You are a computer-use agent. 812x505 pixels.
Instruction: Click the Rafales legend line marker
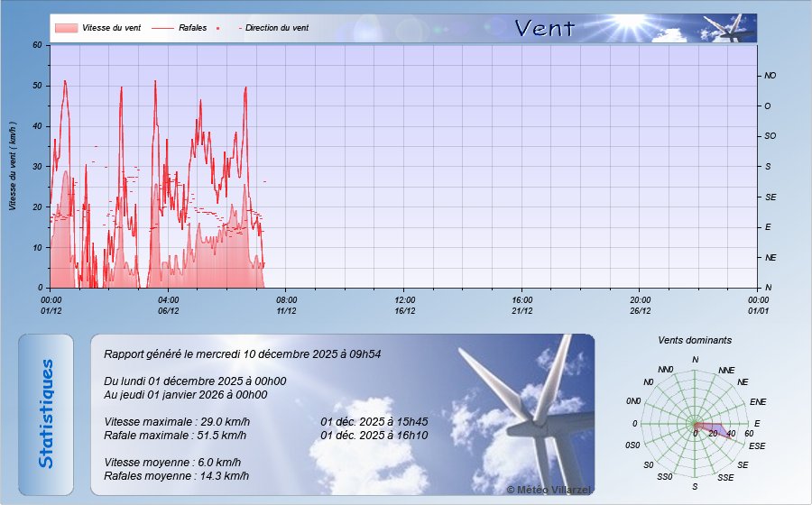click(162, 28)
